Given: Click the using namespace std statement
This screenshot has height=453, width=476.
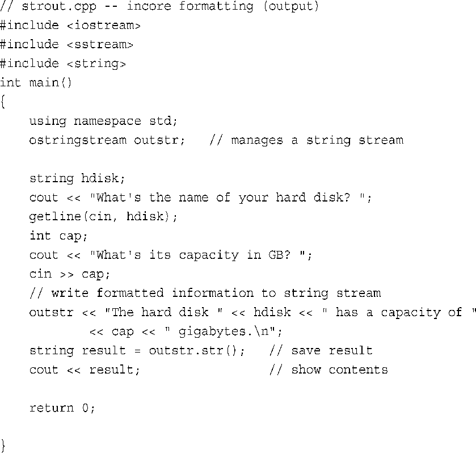Looking at the screenshot, I should coord(103,121).
